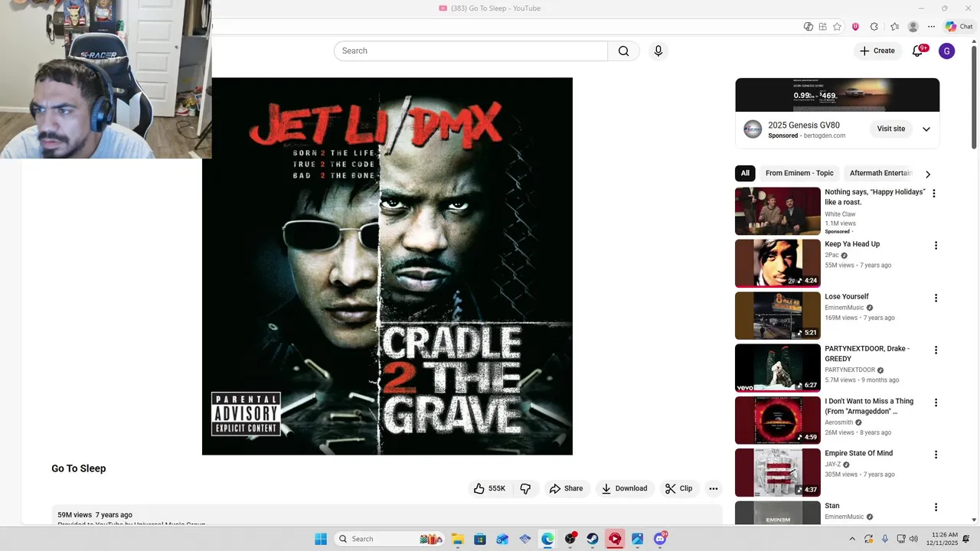Switch to Microsoft Edge taskbar icon
The height and width of the screenshot is (551, 980).
547,539
